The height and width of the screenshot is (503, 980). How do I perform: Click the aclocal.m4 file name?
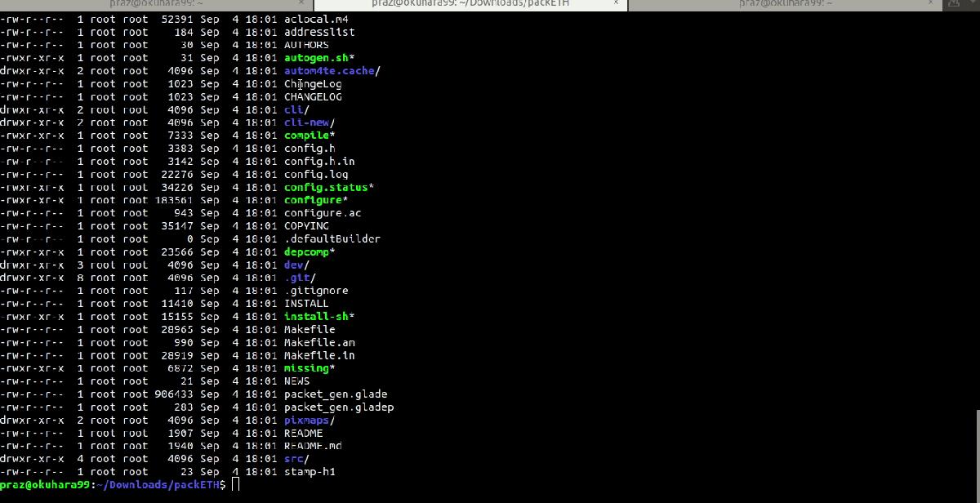316,19
